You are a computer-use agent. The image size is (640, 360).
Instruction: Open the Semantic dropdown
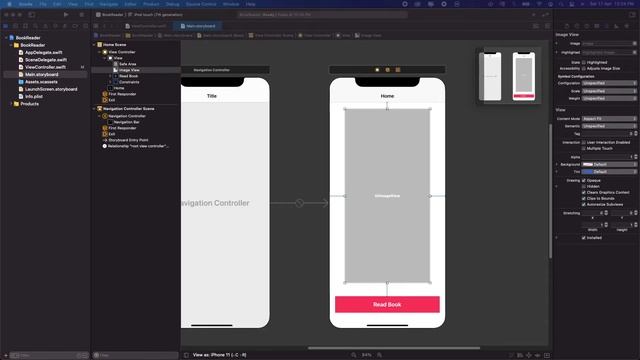tap(609, 126)
